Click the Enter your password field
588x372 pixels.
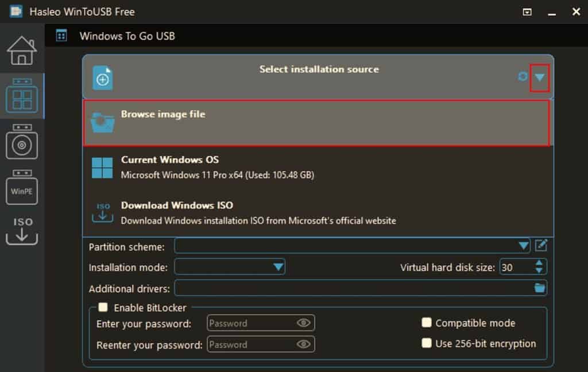point(258,323)
